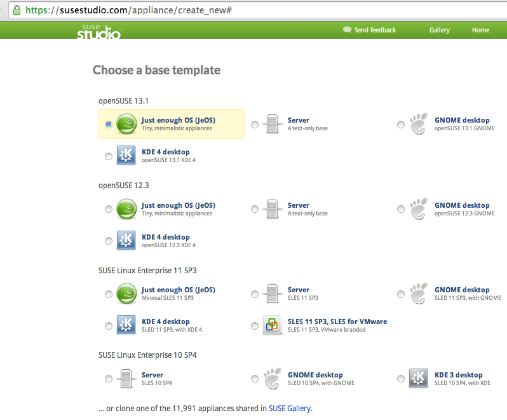507x420 pixels.
Task: Select the openSUSE 12.3 Server radio button
Action: pos(255,209)
